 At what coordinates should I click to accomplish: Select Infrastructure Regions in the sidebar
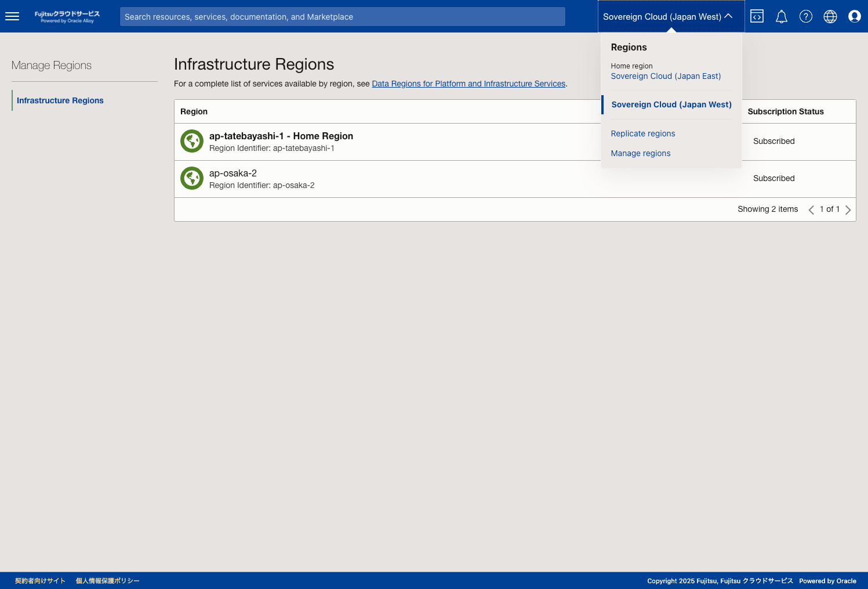click(60, 100)
